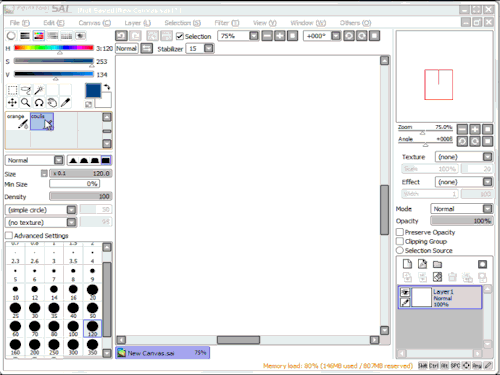The image size is (500, 375).
Task: Open the Filter menu
Action: (227, 23)
